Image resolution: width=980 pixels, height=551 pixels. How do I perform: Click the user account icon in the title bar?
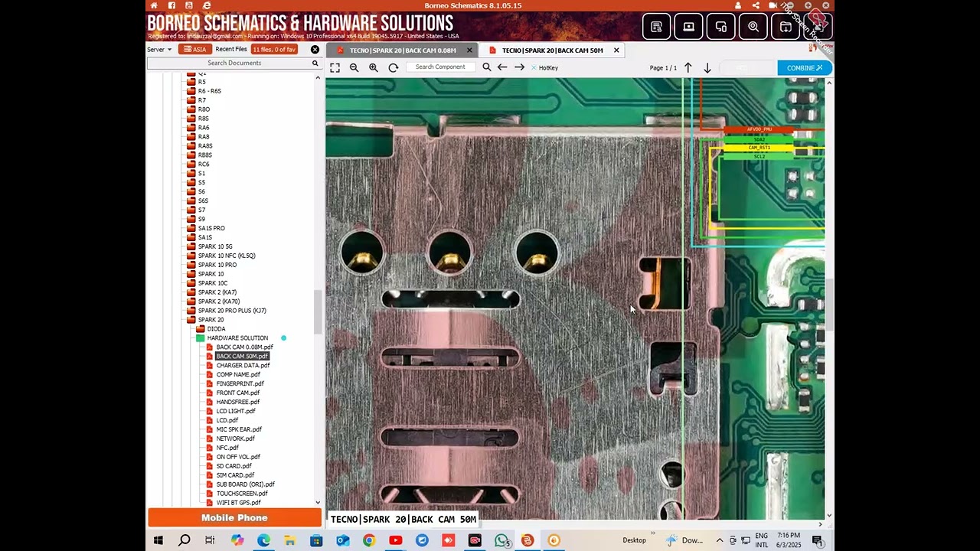point(738,5)
